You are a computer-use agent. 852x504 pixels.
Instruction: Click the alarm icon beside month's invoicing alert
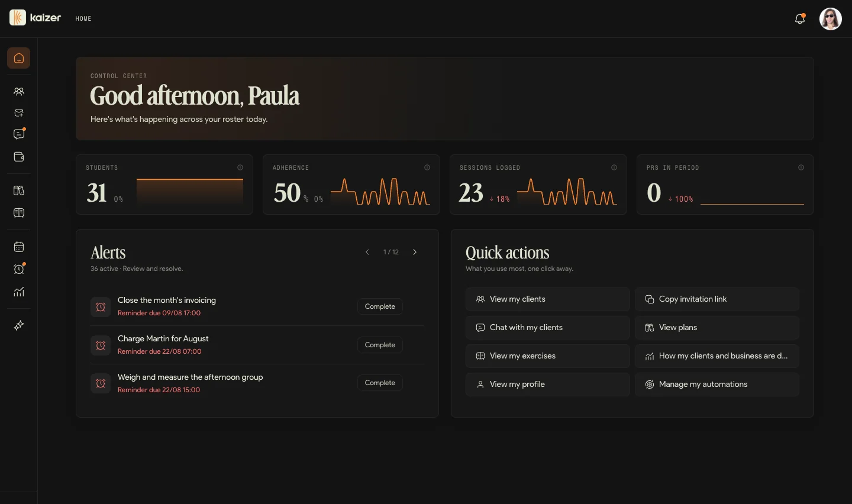tap(101, 307)
